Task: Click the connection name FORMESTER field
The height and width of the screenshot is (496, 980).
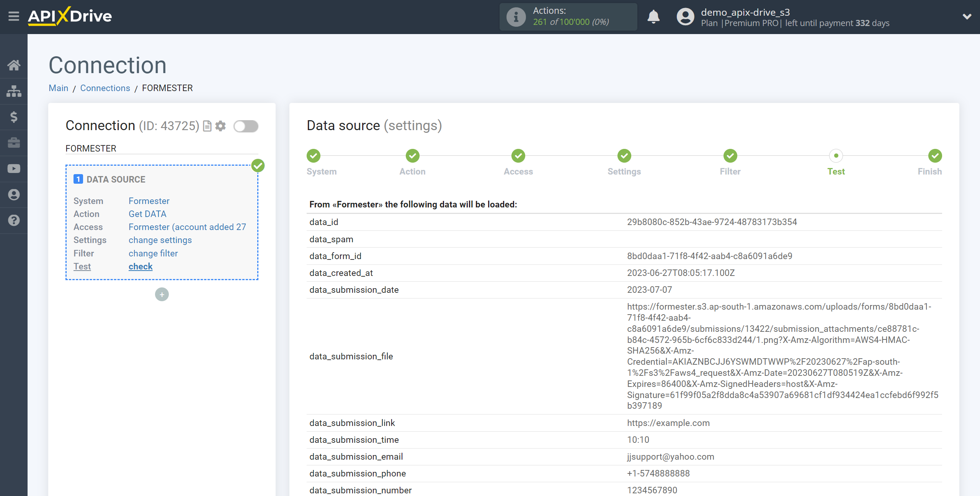Action: pyautogui.click(x=162, y=148)
